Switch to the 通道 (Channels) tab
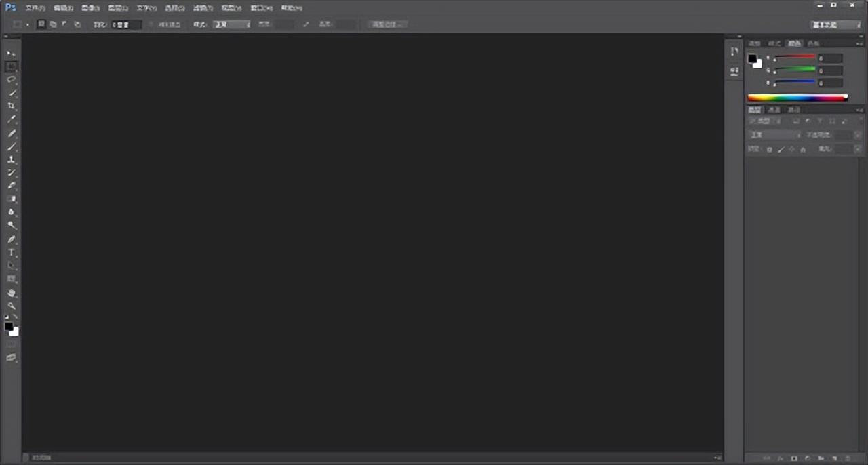 pyautogui.click(x=774, y=109)
